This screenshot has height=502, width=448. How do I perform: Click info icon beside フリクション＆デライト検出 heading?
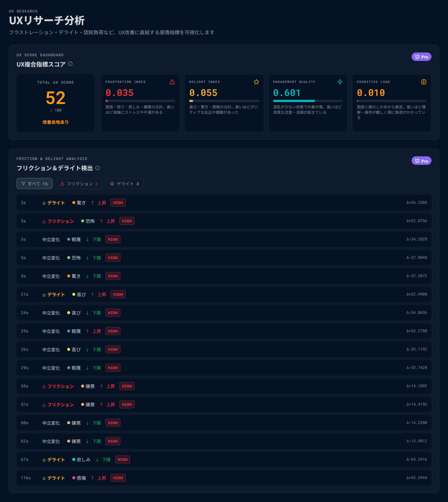tap(97, 168)
